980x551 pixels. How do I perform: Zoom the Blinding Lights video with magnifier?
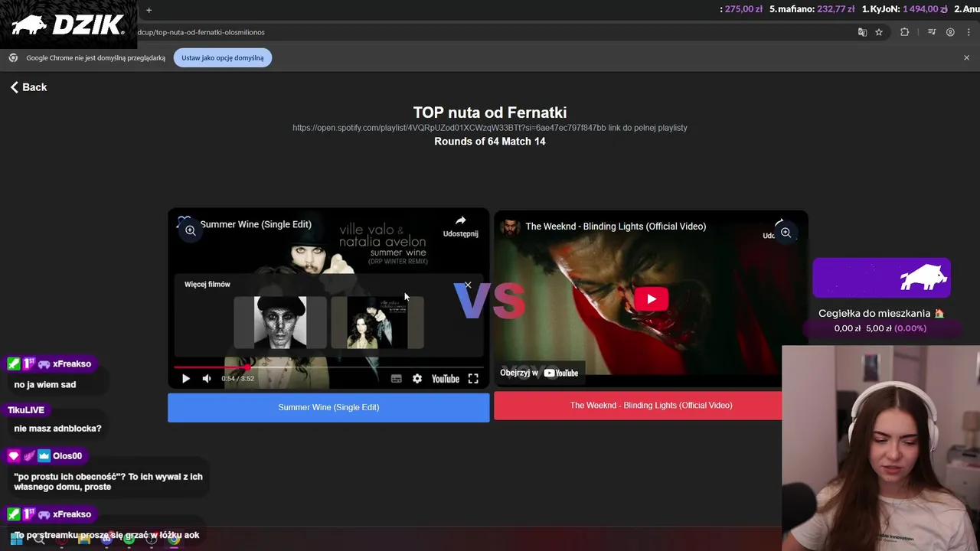tap(786, 233)
